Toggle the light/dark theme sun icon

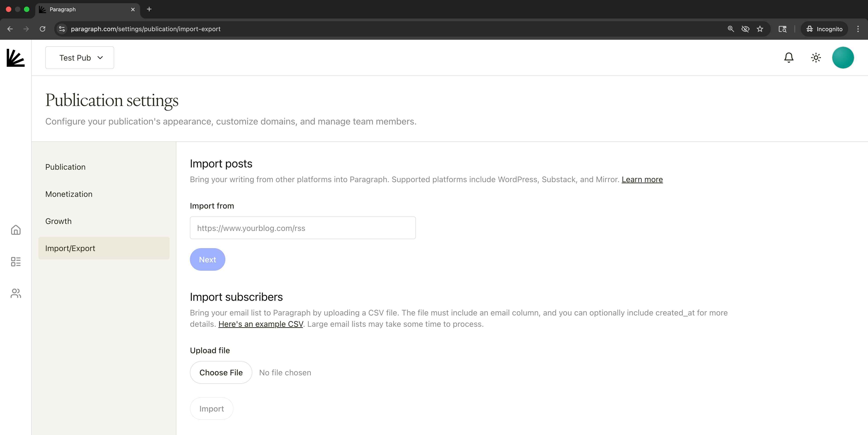pos(816,58)
